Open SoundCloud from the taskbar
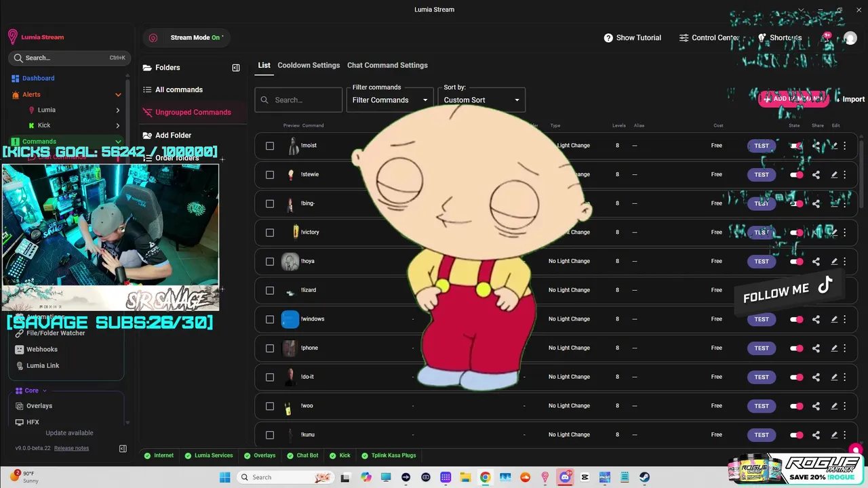Image resolution: width=868 pixels, height=488 pixels. pyautogui.click(x=525, y=477)
